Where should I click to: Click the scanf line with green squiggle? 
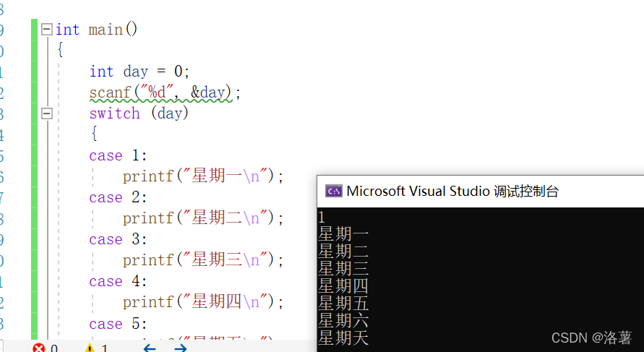(x=165, y=93)
